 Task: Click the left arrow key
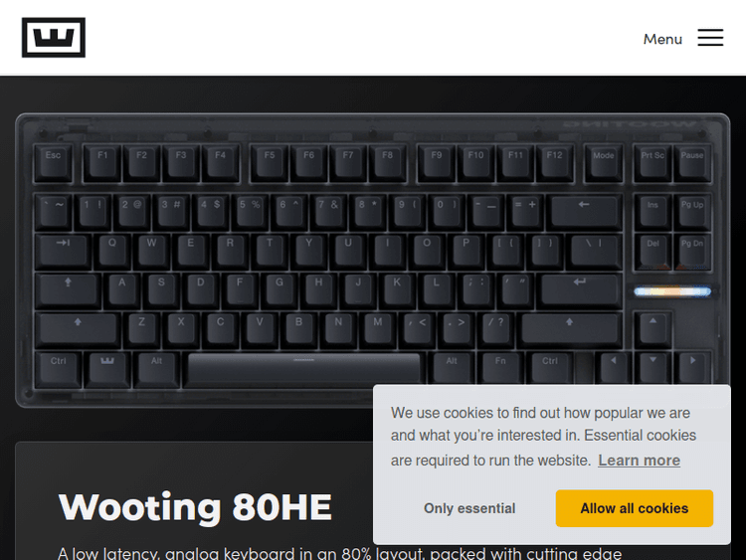click(x=614, y=368)
